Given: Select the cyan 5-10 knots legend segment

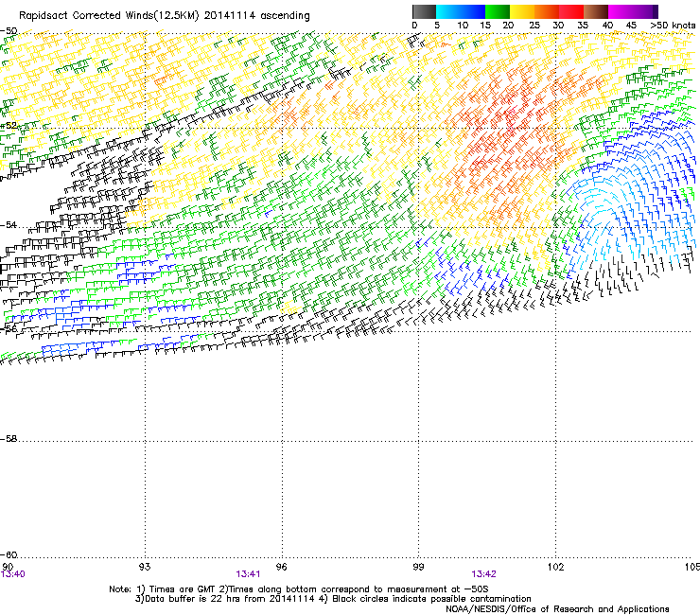Looking at the screenshot, I should coord(447,11).
